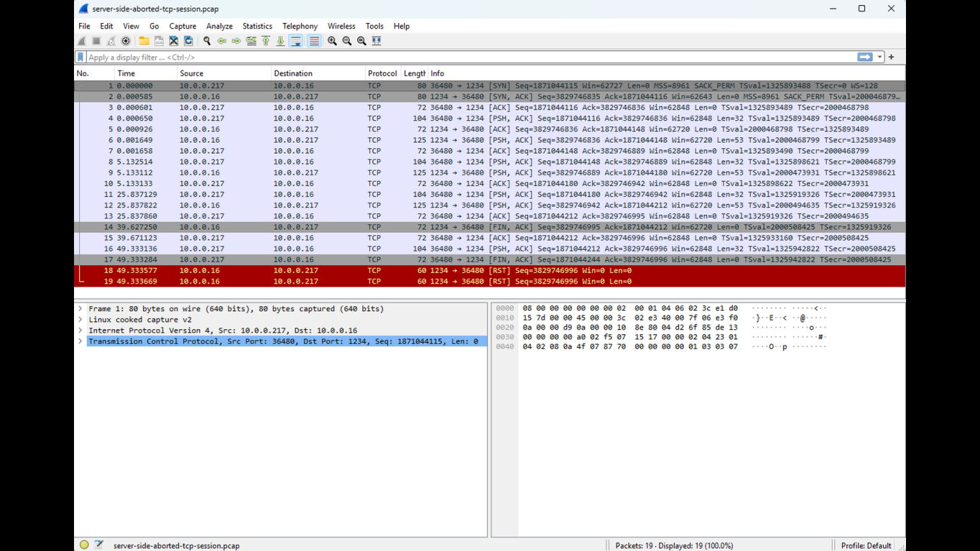Select packet 8 at time 5.132514
The image size is (980, 551).
pyautogui.click(x=489, y=162)
